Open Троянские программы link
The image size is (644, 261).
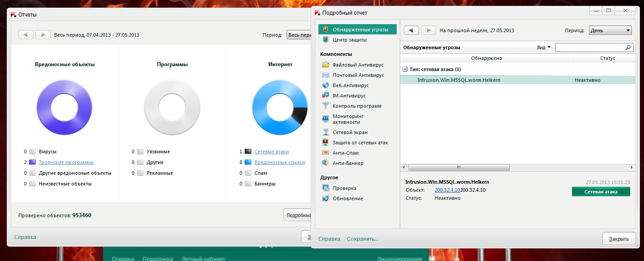pyautogui.click(x=66, y=162)
